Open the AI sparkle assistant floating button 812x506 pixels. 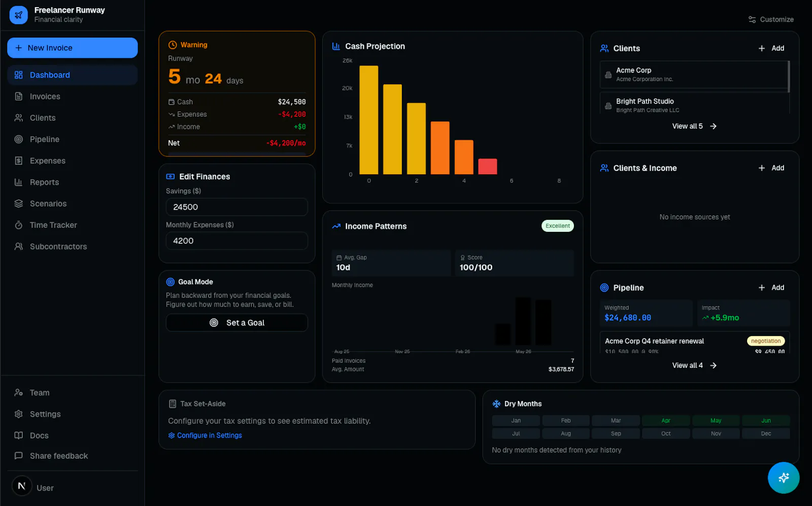[784, 478]
